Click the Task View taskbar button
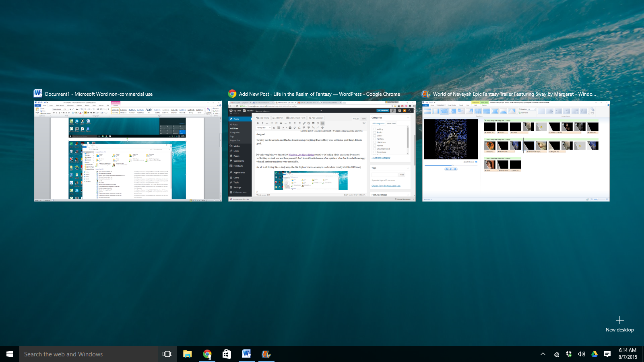Image resolution: width=644 pixels, height=362 pixels. click(167, 354)
